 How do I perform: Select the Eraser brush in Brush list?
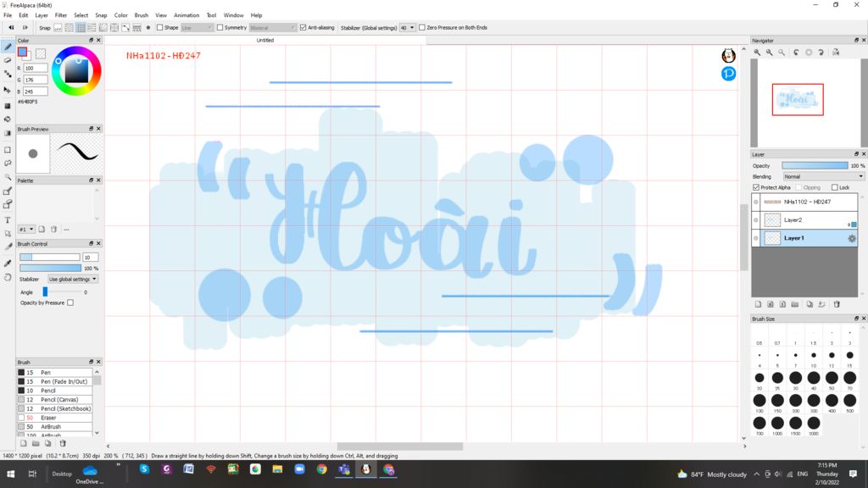[54, 418]
